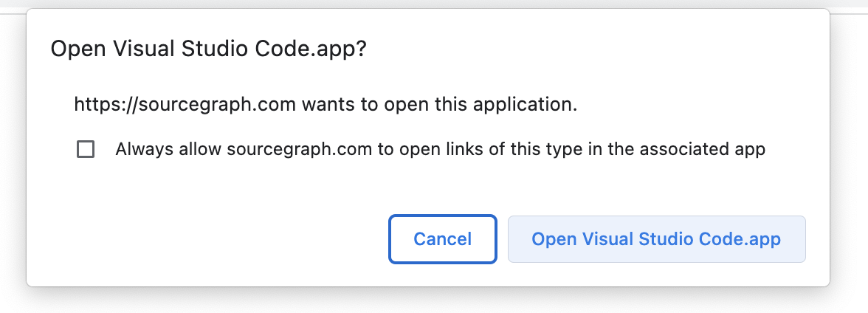
Task: Dismiss the dialog using Cancel
Action: (x=442, y=239)
